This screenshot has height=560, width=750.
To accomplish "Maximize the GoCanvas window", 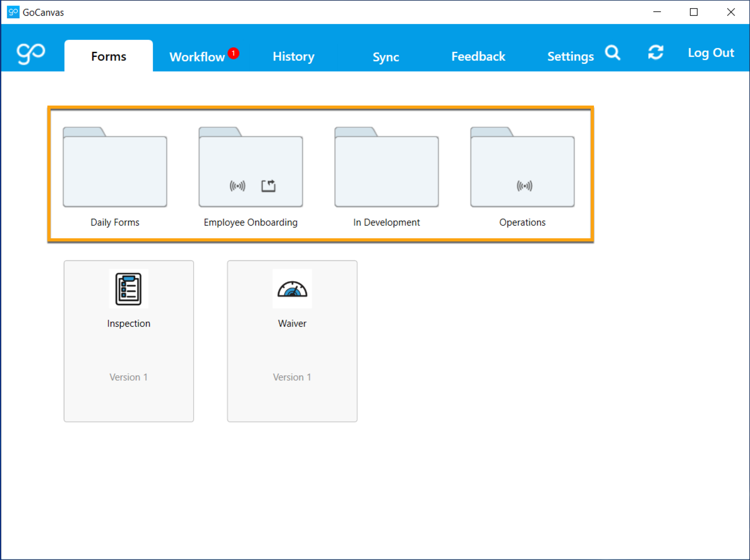I will pyautogui.click(x=694, y=12).
